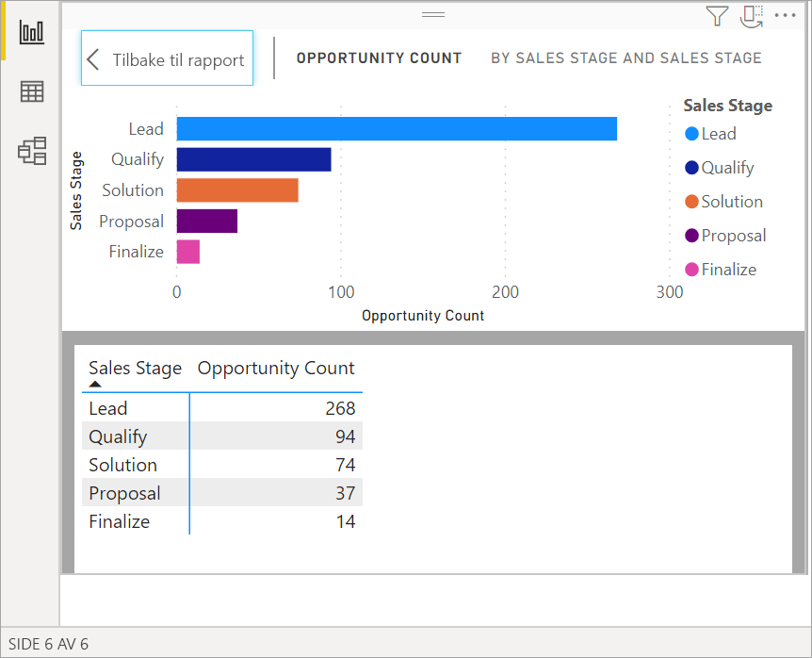The image size is (812, 658).
Task: Select the Qualify row in the table
Action: point(222,436)
